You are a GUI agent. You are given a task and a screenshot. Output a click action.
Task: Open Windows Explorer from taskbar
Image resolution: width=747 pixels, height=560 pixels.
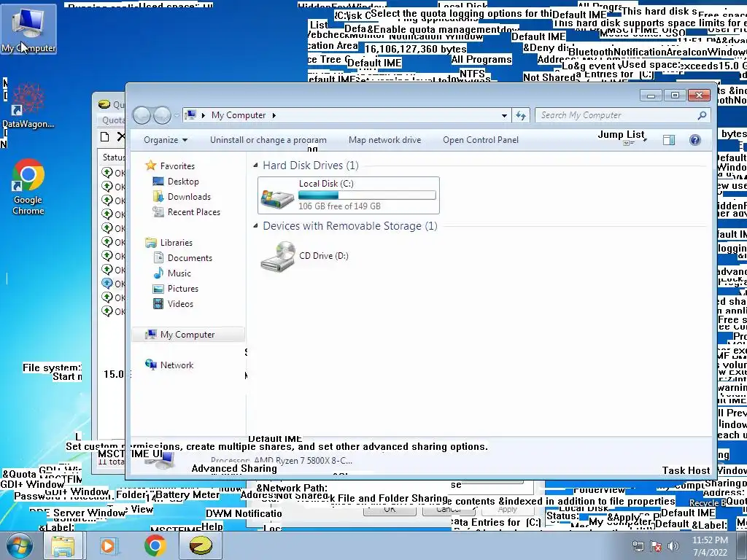(63, 545)
